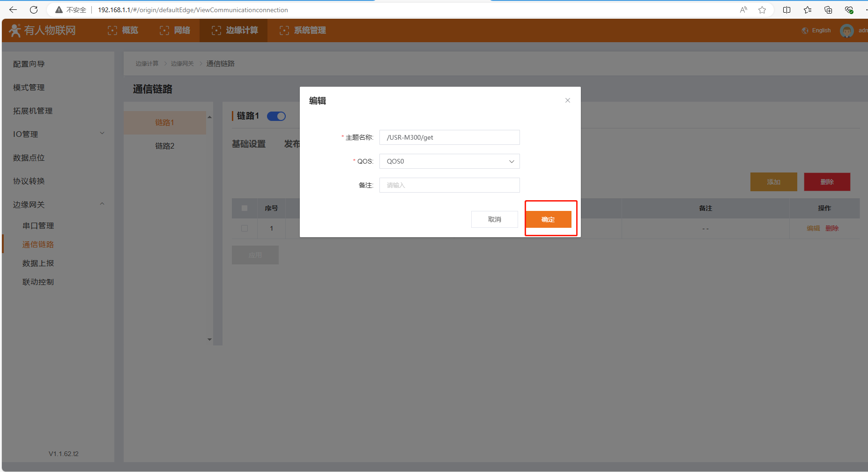This screenshot has width=868, height=472.
Task: Select the 网络 top navigation tab
Action: click(175, 30)
